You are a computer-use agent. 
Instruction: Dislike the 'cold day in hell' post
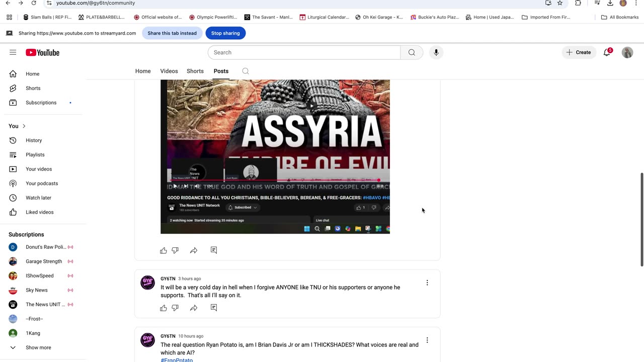[175, 308]
